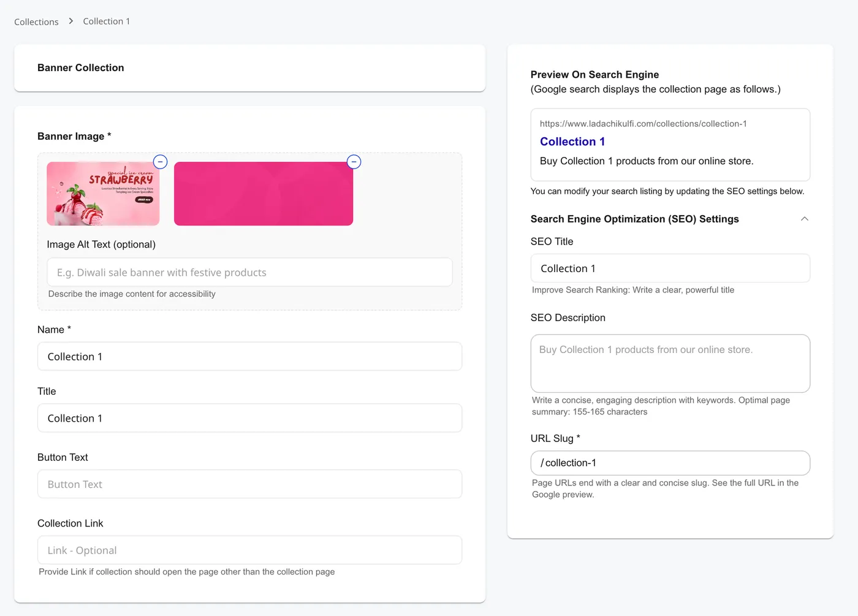Click the URL Slug field

[x=670, y=463]
